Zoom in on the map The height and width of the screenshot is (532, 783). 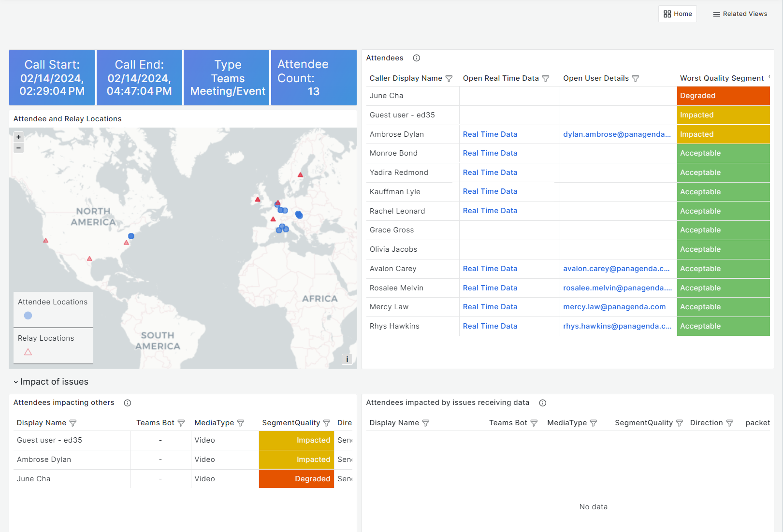pyautogui.click(x=18, y=137)
